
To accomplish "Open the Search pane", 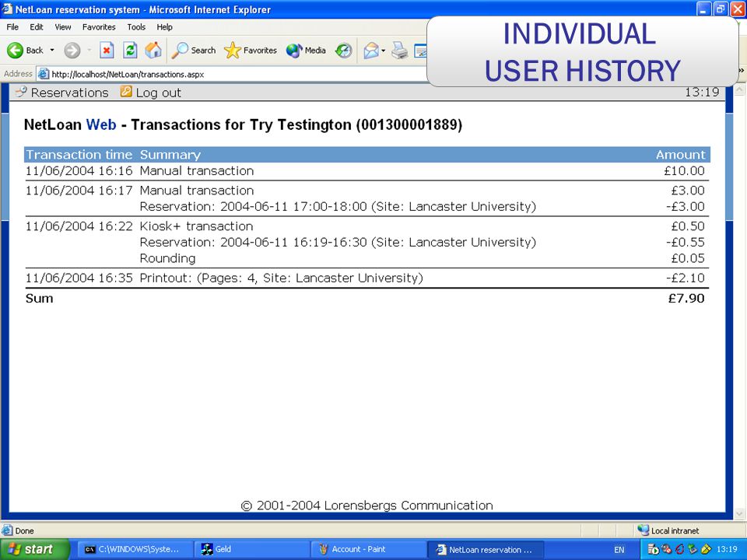I will [194, 50].
